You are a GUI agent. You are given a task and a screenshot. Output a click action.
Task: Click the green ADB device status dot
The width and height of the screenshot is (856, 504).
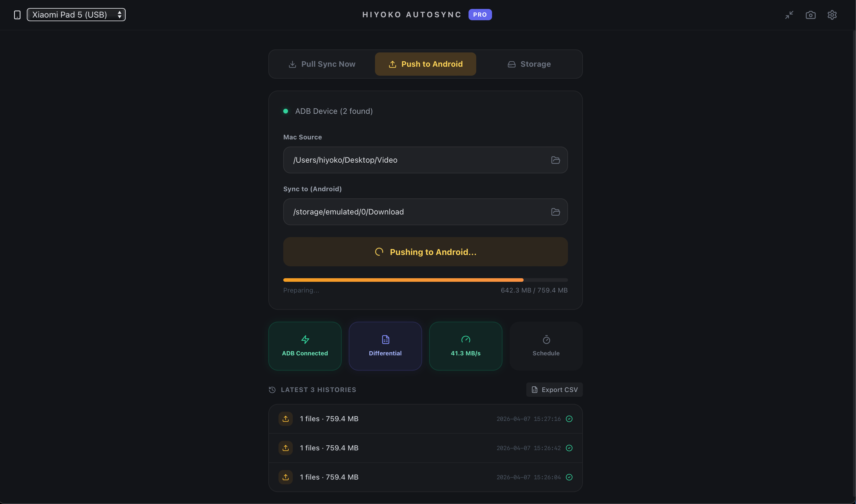(286, 111)
